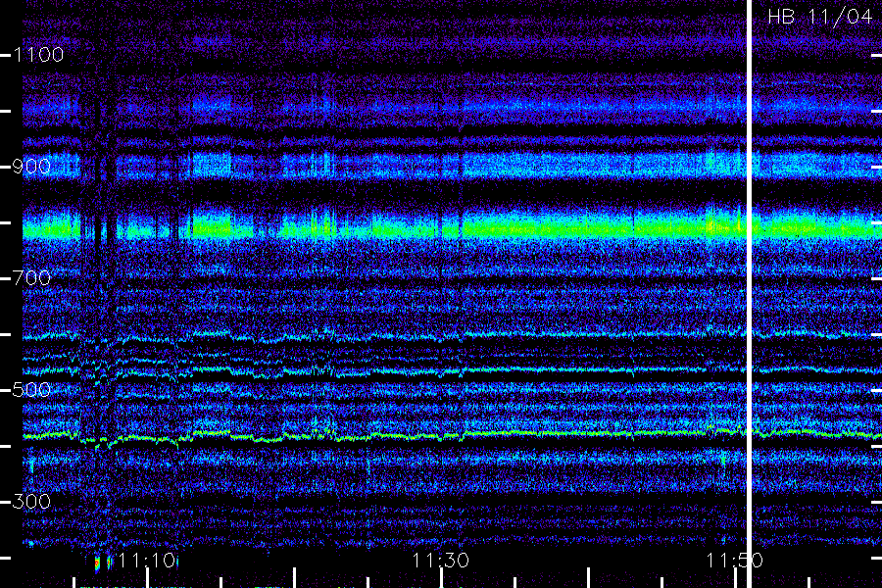Click the 1100 frequency axis label
882x588 pixels.
[x=38, y=55]
